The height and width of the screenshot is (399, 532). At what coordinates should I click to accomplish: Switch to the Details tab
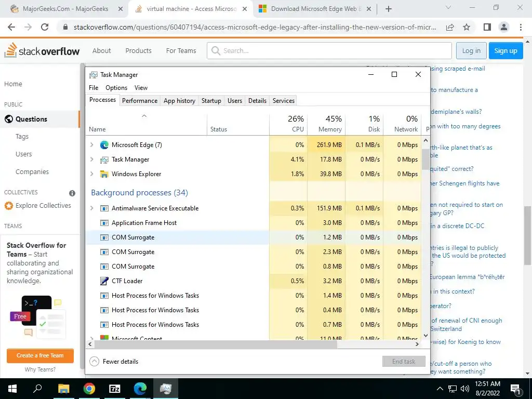click(257, 101)
